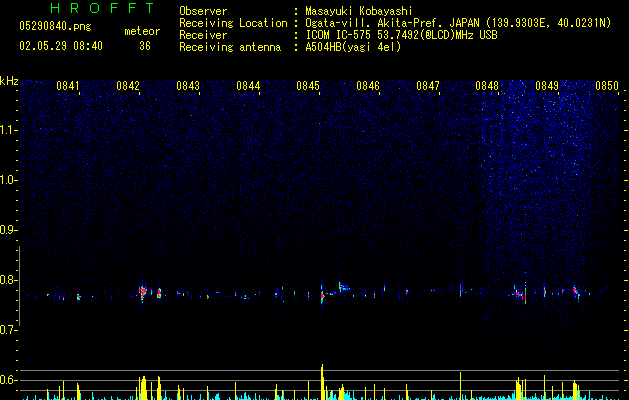Click the meteor label
This screenshot has height=400, width=629.
coord(142,31)
